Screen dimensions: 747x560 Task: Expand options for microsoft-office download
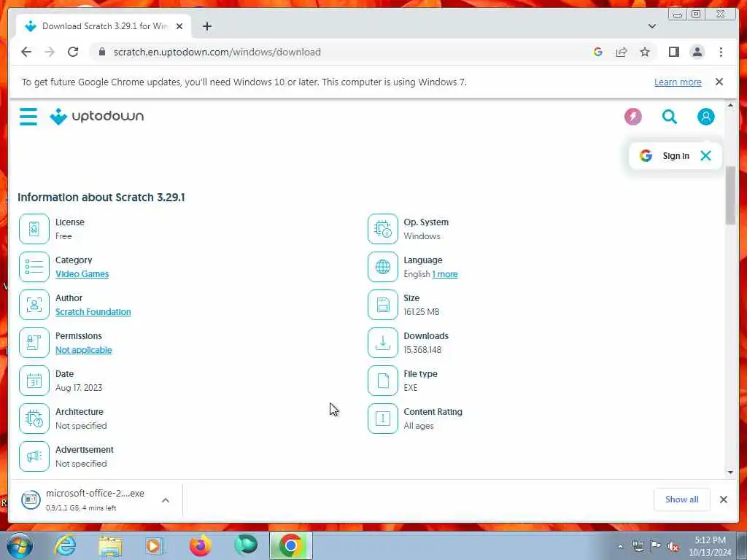pyautogui.click(x=166, y=500)
